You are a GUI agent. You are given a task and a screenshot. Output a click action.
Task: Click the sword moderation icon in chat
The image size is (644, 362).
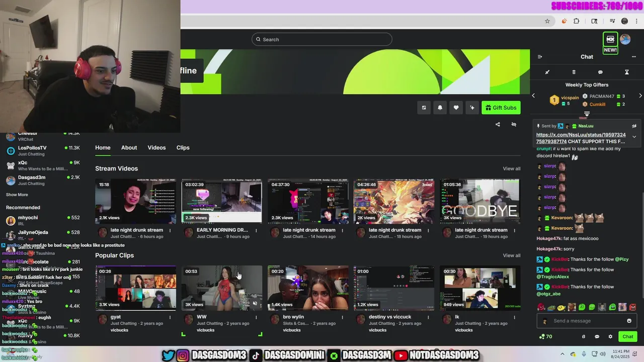click(x=547, y=72)
